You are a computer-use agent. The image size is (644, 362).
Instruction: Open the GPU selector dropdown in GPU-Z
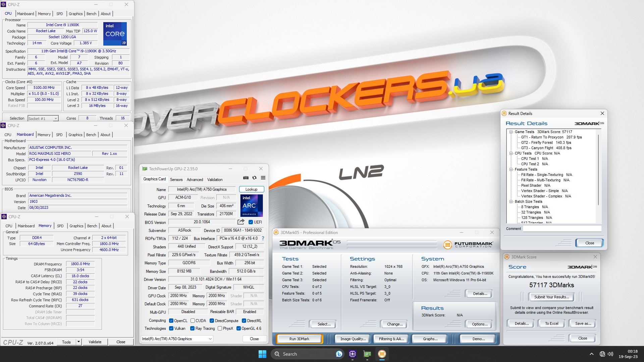tap(177, 339)
